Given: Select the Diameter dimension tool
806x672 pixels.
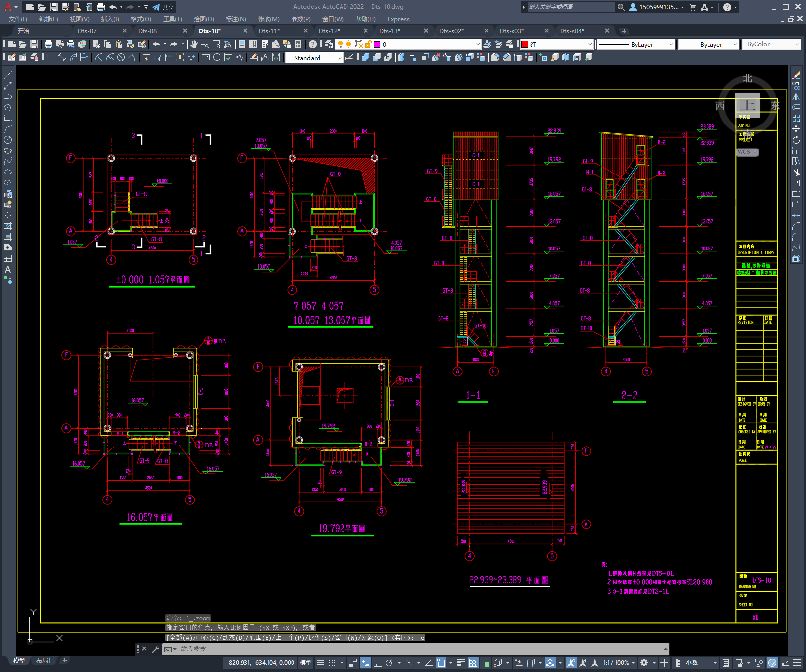Looking at the screenshot, I should [121, 57].
